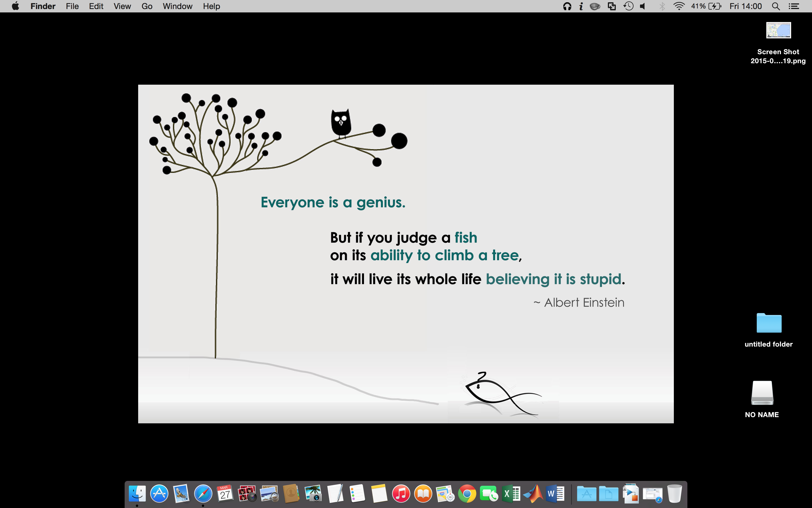Screen dimensions: 812x508
Task: Open FaceTime from the Dock
Action: coord(489,494)
